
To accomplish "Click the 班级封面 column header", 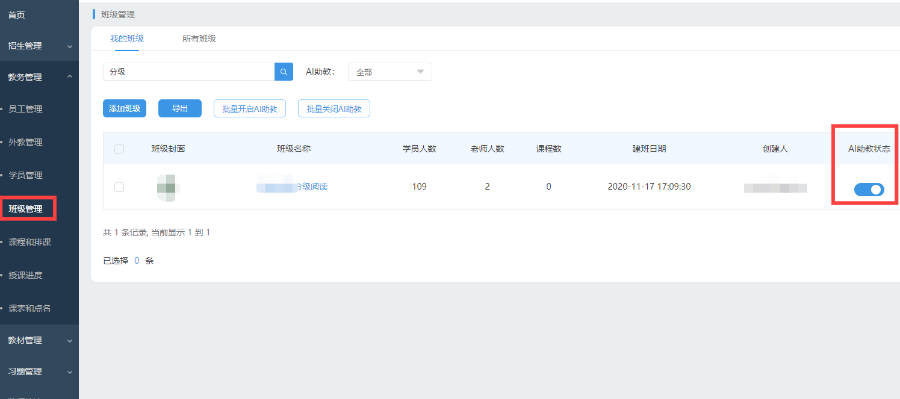I will (x=168, y=149).
